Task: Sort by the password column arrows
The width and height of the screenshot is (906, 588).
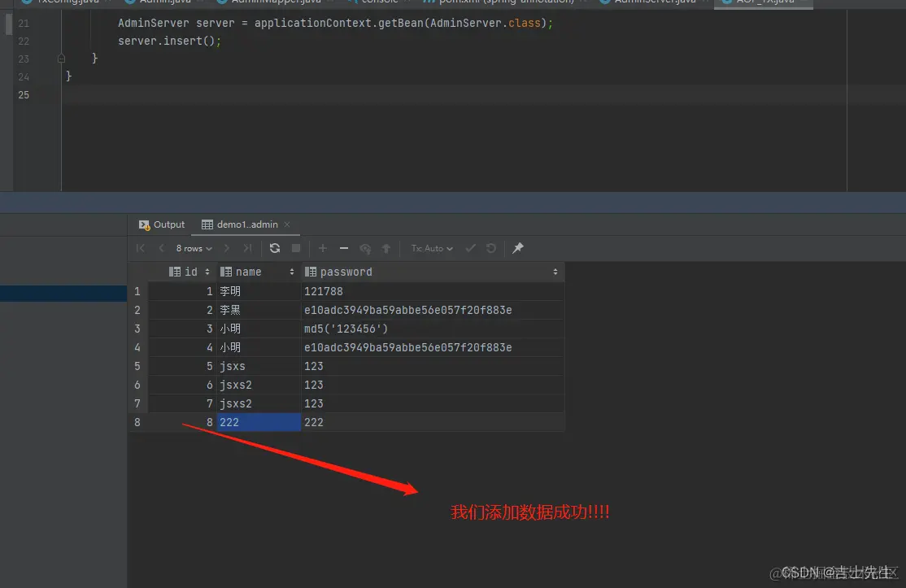Action: click(555, 272)
